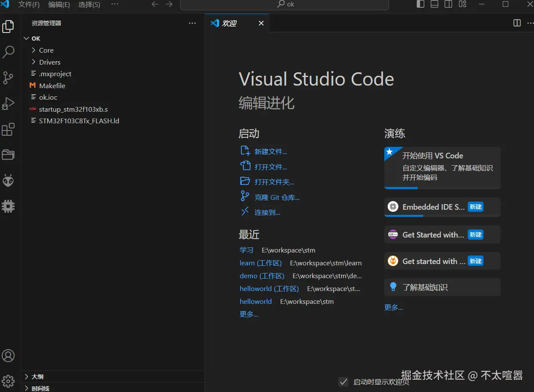Open the Manage gear settings

[8, 380]
